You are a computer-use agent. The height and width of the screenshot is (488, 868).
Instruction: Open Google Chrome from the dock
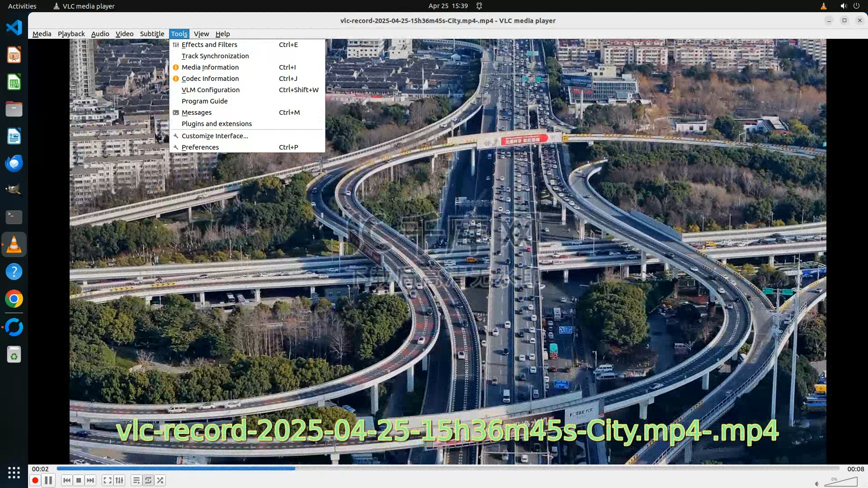(x=14, y=299)
